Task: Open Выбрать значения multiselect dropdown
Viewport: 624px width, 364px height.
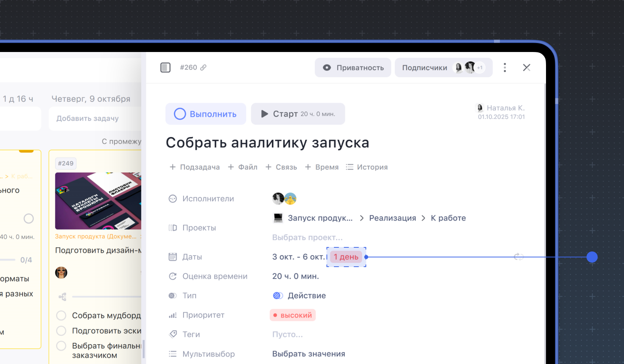Action: (x=308, y=354)
